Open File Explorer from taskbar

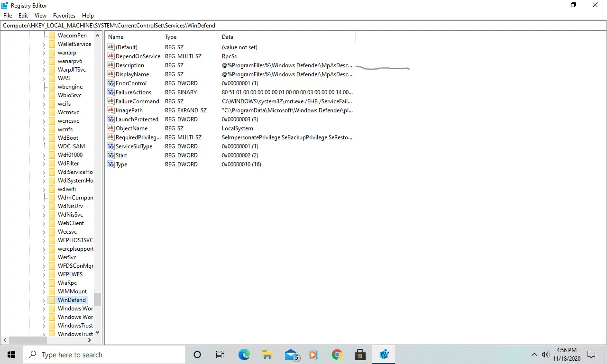[267, 355]
